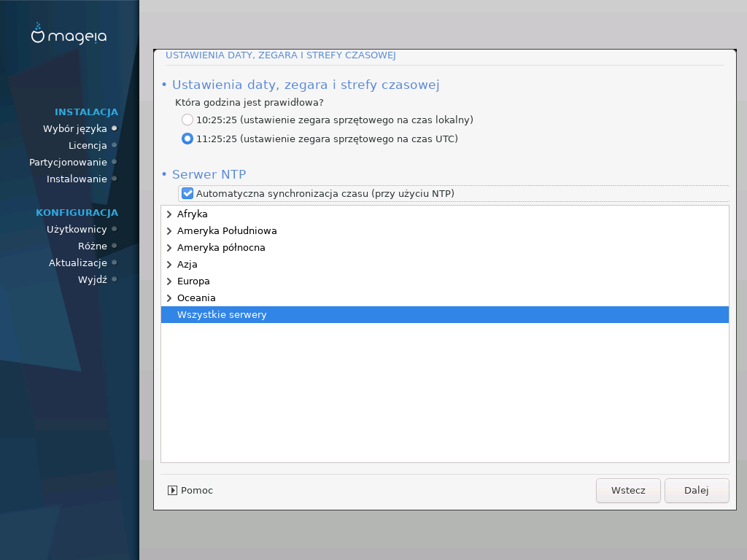Go back with the Wstecz button
This screenshot has width=747, height=560.
click(628, 491)
